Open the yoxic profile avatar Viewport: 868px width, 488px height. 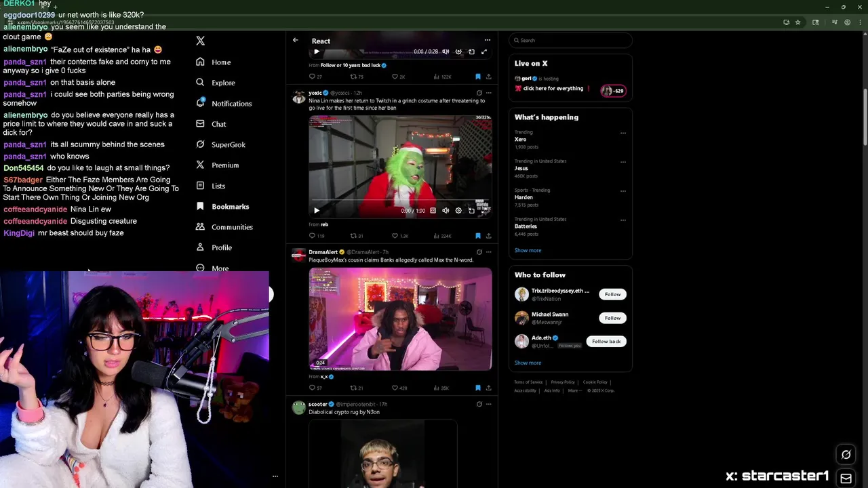pyautogui.click(x=298, y=96)
